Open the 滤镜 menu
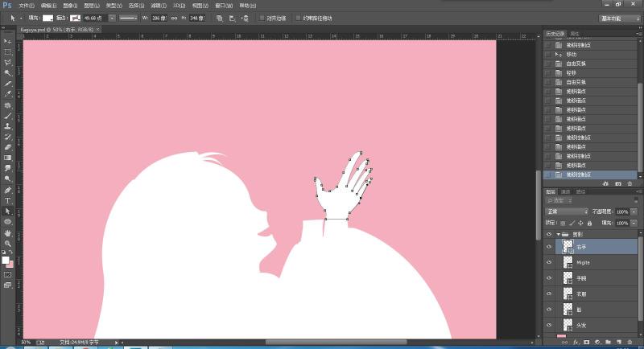The image size is (644, 349). click(x=159, y=6)
